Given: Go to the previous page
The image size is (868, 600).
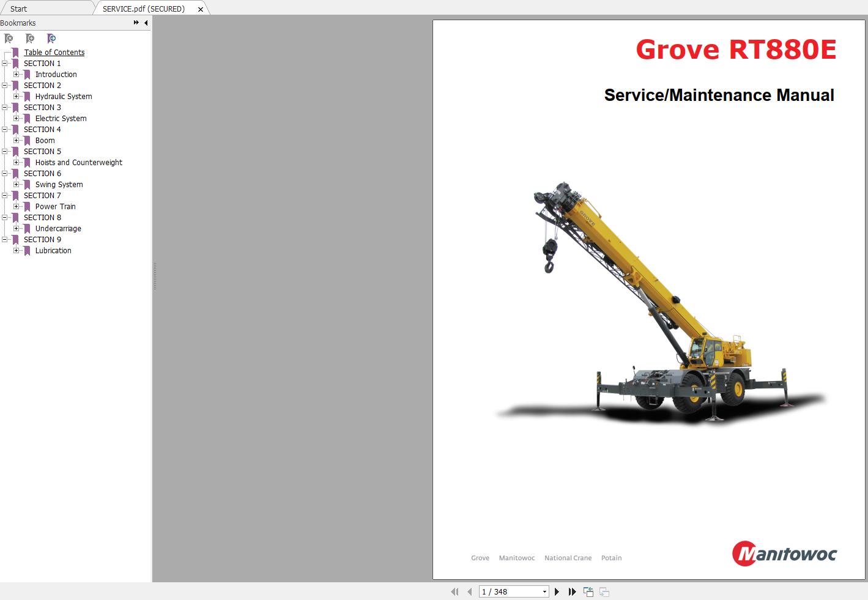Looking at the screenshot, I should pyautogui.click(x=469, y=591).
